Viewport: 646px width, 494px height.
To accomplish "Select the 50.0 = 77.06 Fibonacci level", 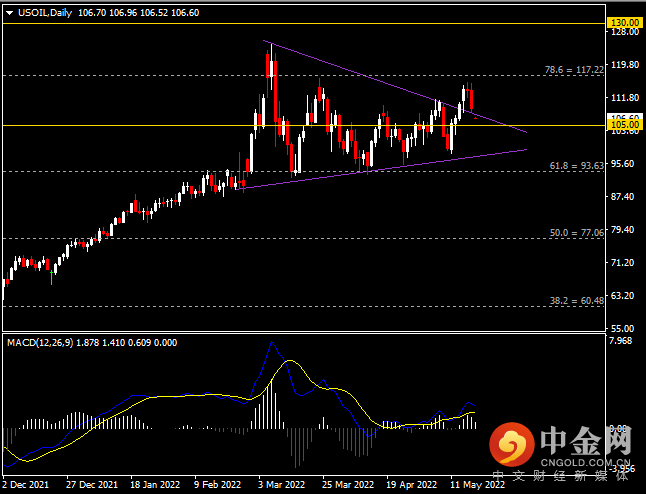I will (x=575, y=232).
